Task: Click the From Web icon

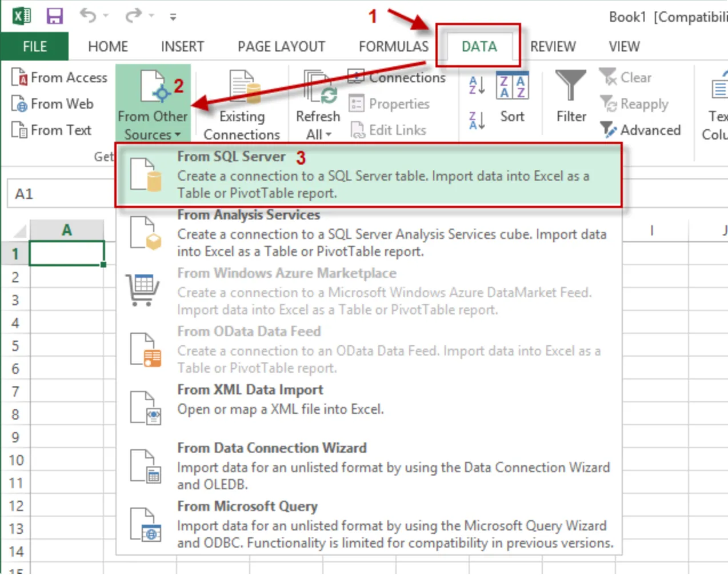Action: click(19, 104)
